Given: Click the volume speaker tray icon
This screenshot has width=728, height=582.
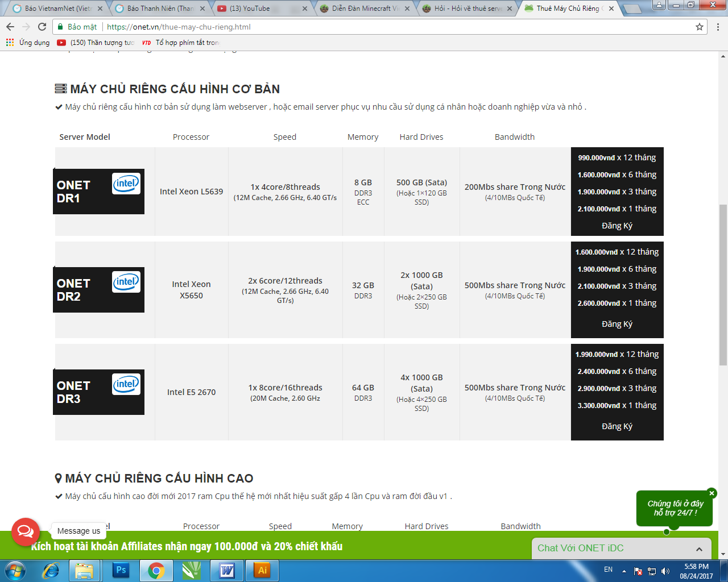Looking at the screenshot, I should point(665,571).
